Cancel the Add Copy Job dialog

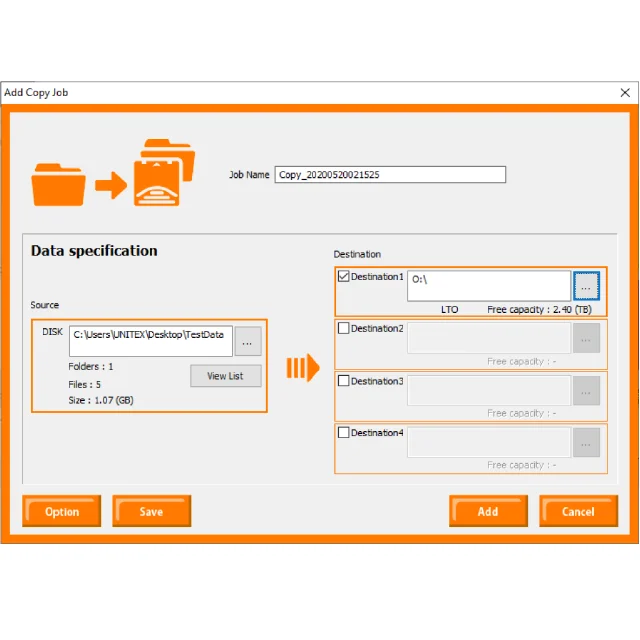point(578,511)
